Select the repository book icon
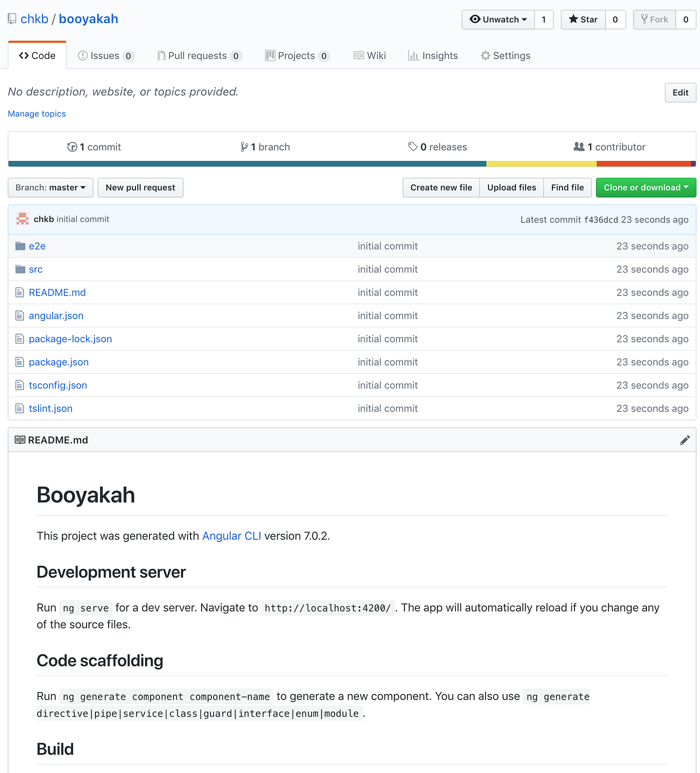 coord(11,18)
